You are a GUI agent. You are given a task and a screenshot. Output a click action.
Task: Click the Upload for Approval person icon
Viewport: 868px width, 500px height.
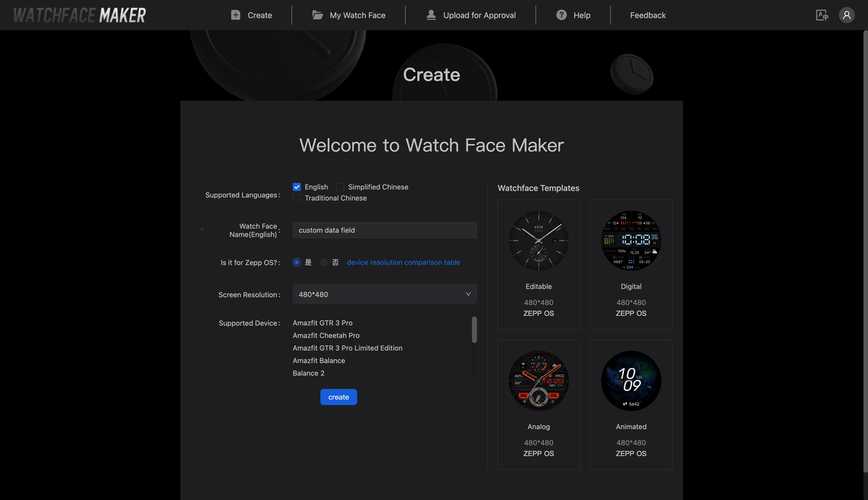(x=431, y=15)
